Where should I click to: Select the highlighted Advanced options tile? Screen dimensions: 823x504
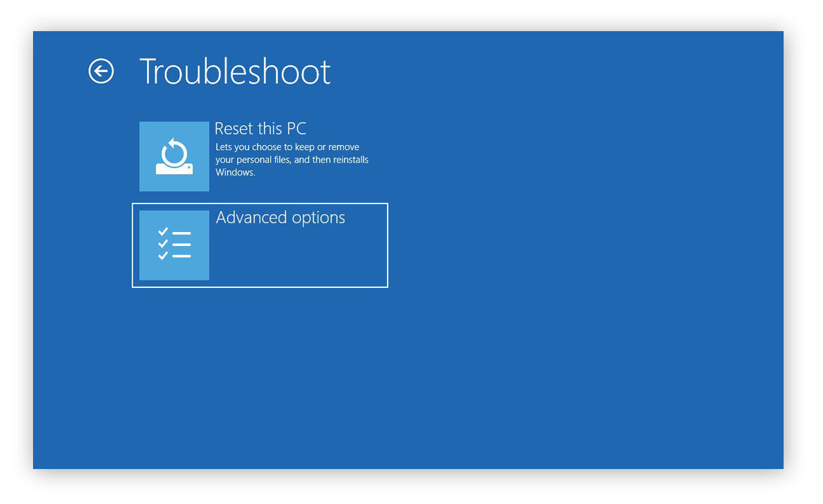(259, 245)
